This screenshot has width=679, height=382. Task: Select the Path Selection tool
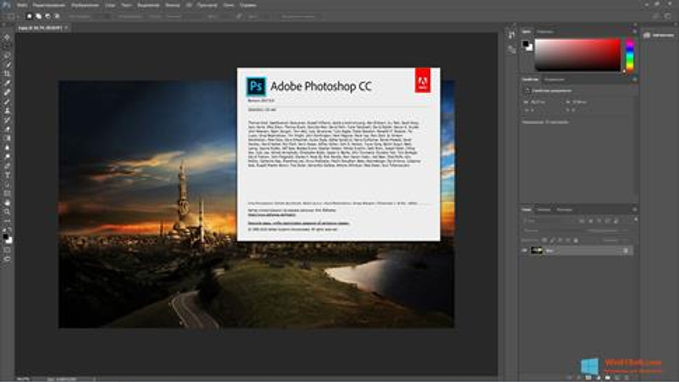[7, 184]
